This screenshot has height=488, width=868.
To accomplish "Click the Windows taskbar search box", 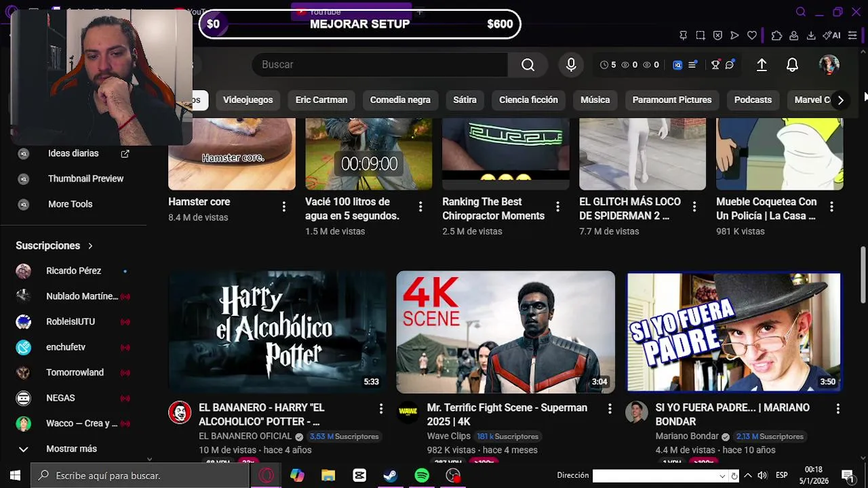I will [x=140, y=476].
